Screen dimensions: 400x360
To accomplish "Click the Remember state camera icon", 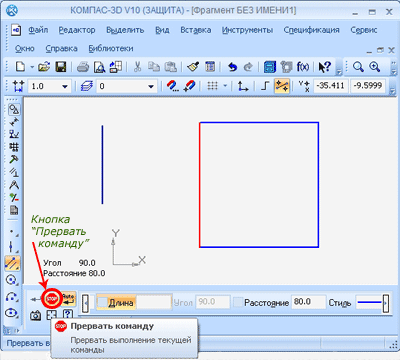I will [35, 315].
